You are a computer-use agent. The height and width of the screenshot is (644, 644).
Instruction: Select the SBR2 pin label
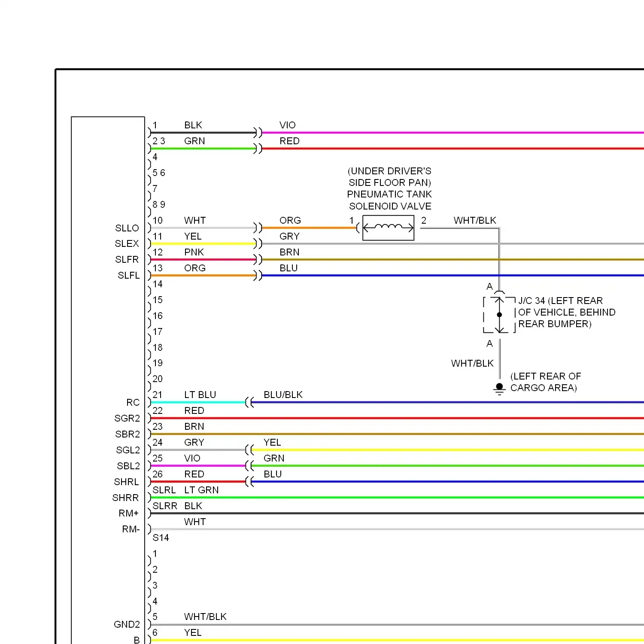tap(128, 434)
